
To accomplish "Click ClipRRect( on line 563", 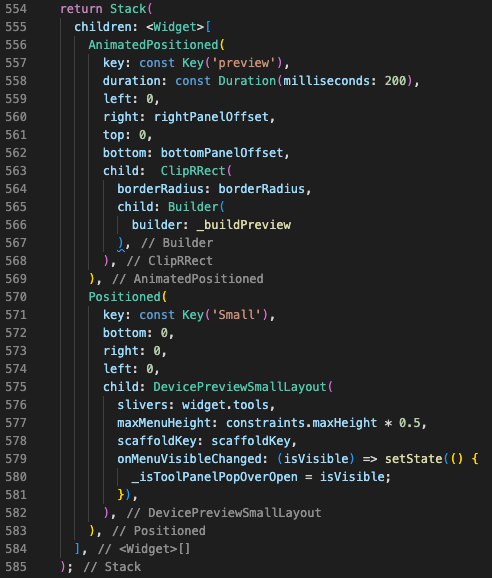I will [x=196, y=171].
